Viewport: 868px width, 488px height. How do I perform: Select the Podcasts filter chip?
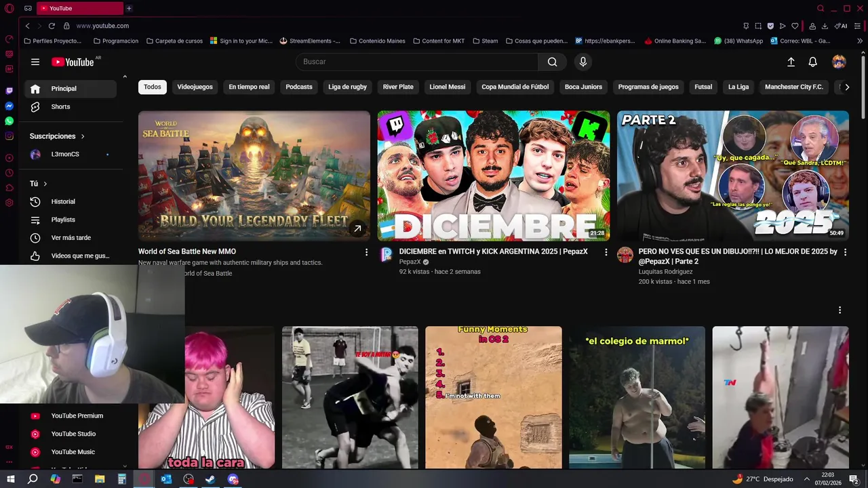pyautogui.click(x=299, y=87)
